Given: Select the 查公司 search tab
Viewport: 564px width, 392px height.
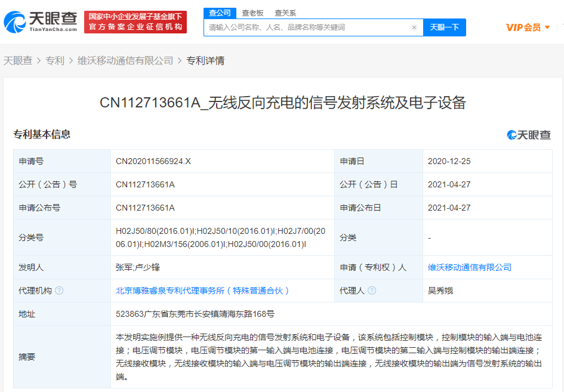Looking at the screenshot, I should pyautogui.click(x=220, y=13).
